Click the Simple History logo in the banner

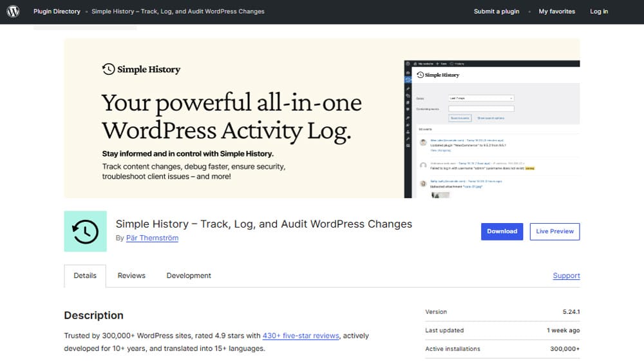pyautogui.click(x=141, y=70)
